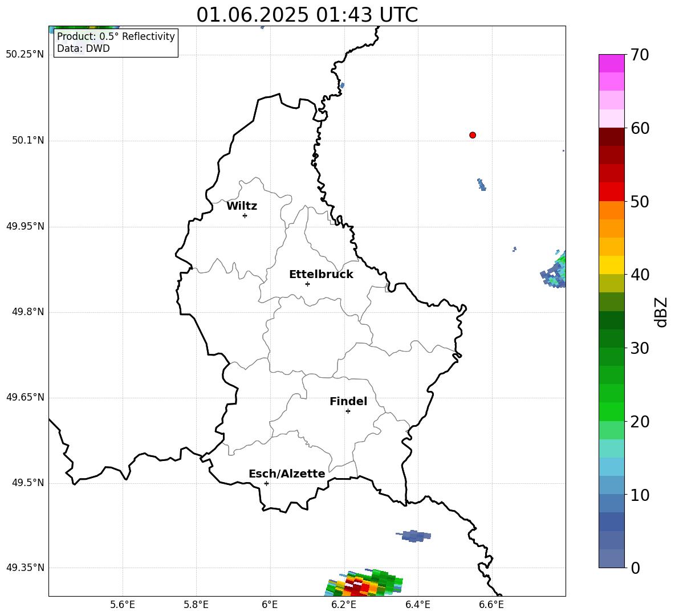This screenshot has height=616, width=675.
Task: Click the Ettelbruck station label
Action: point(321,275)
